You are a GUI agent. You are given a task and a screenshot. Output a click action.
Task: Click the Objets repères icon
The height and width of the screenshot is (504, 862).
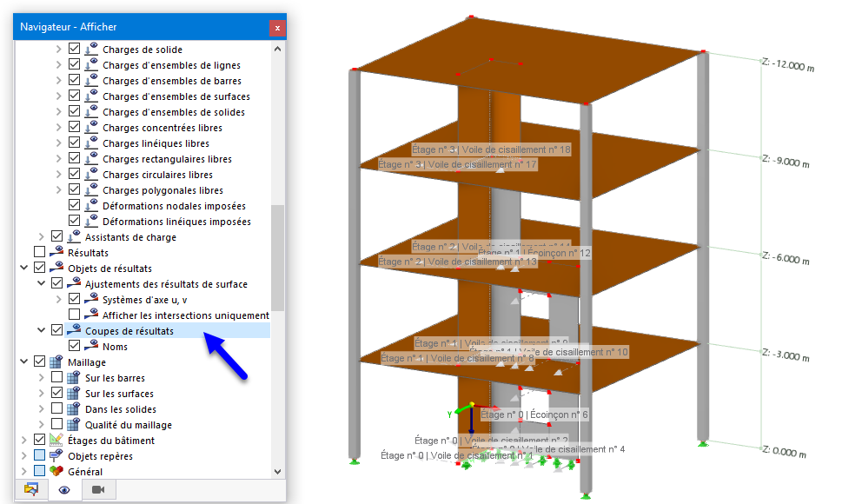(56, 455)
